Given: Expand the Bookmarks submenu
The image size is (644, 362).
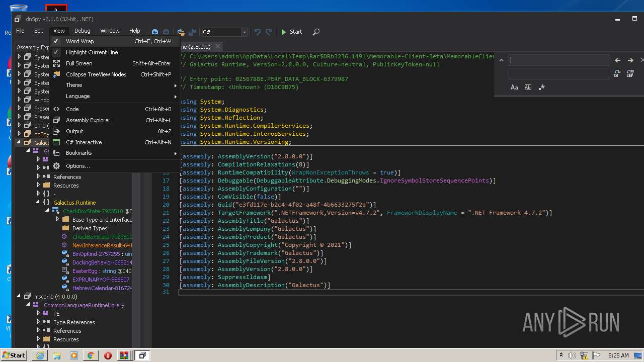Looking at the screenshot, I should [x=115, y=153].
